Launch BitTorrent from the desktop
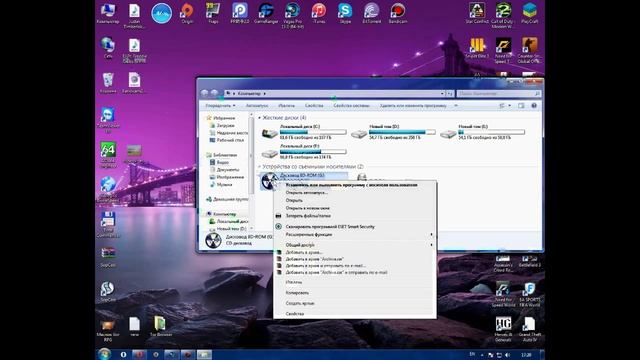The image size is (640, 360). pos(371,13)
